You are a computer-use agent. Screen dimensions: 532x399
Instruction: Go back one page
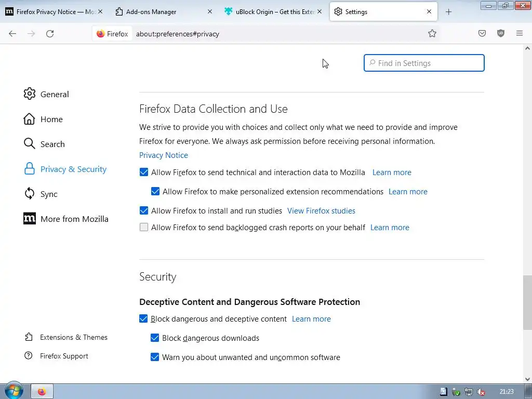tap(12, 33)
